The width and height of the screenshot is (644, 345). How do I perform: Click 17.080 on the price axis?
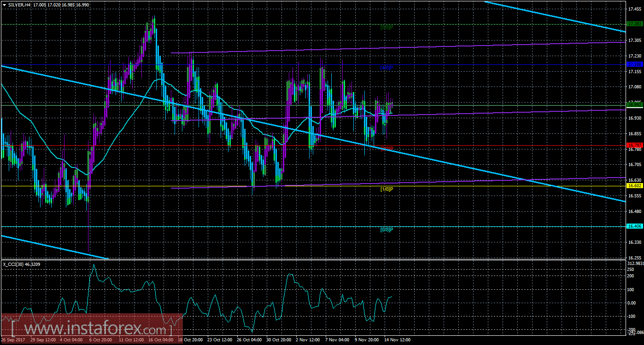[x=634, y=87]
